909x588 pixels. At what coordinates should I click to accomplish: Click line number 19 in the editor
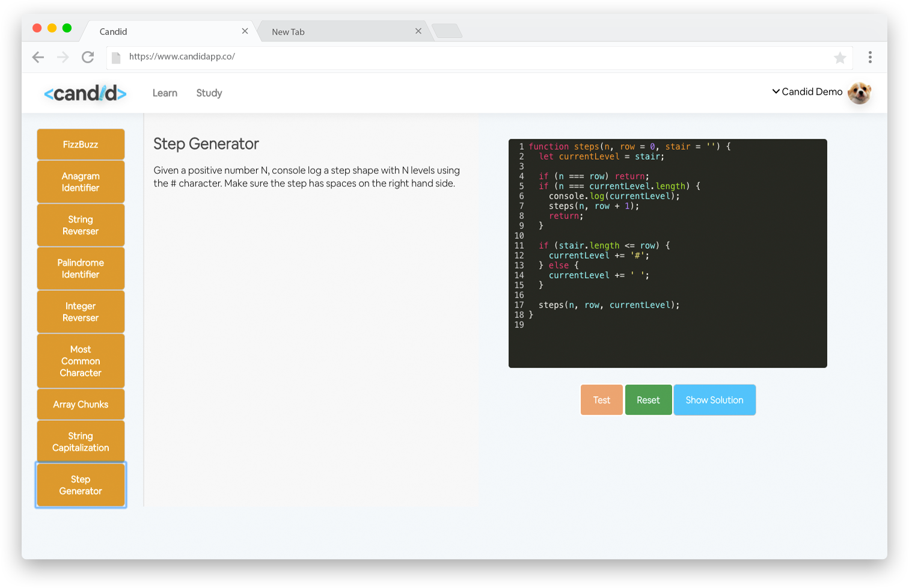pyautogui.click(x=519, y=325)
